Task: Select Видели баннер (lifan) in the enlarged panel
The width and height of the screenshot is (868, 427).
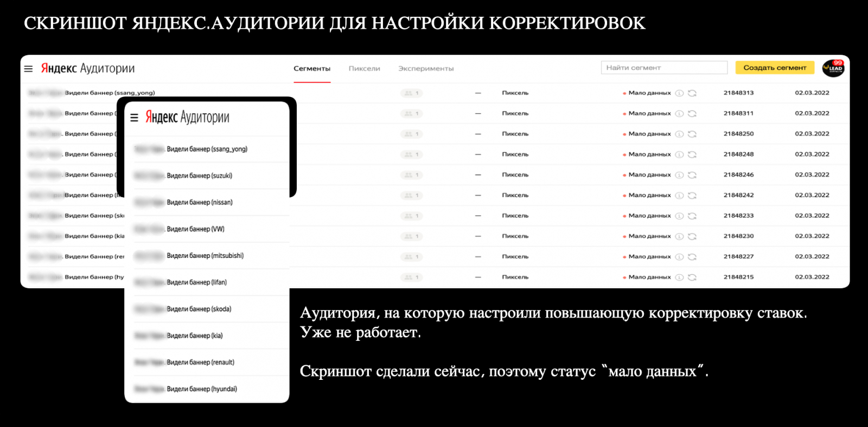Action: (196, 282)
